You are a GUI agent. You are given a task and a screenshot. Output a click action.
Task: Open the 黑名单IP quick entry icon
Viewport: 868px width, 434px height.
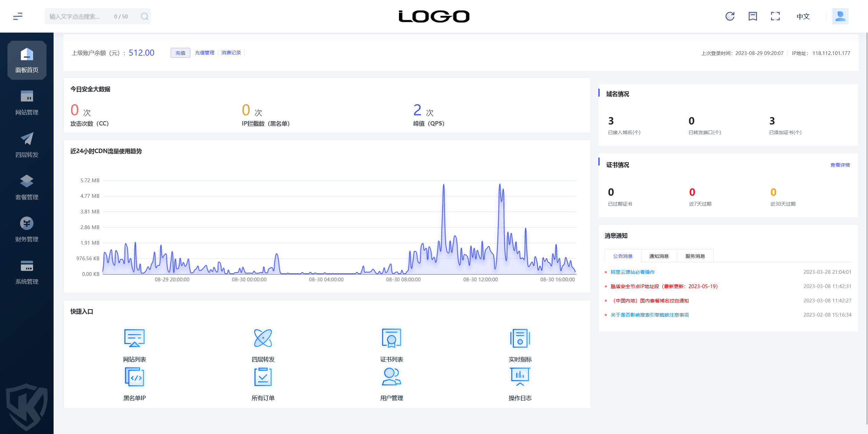click(134, 377)
